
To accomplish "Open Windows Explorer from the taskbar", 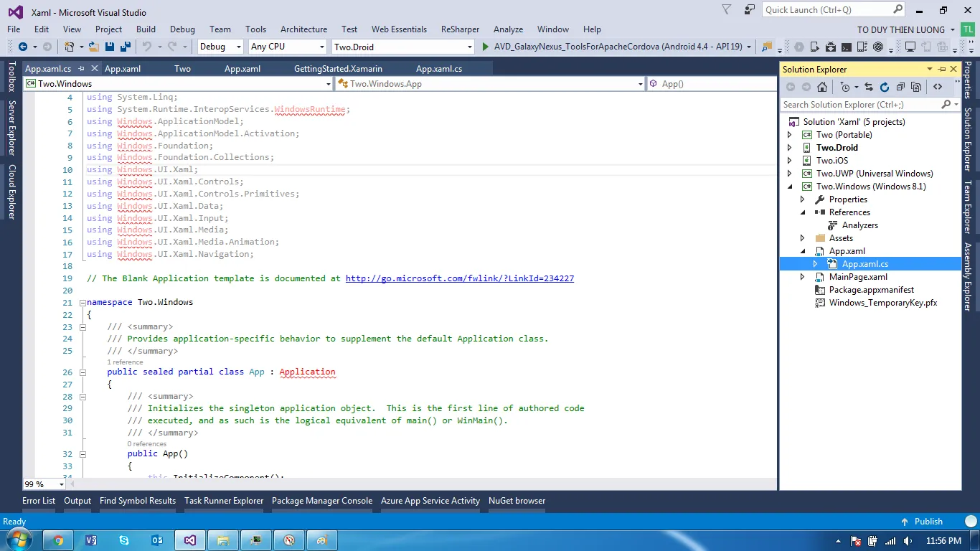I will tap(222, 540).
